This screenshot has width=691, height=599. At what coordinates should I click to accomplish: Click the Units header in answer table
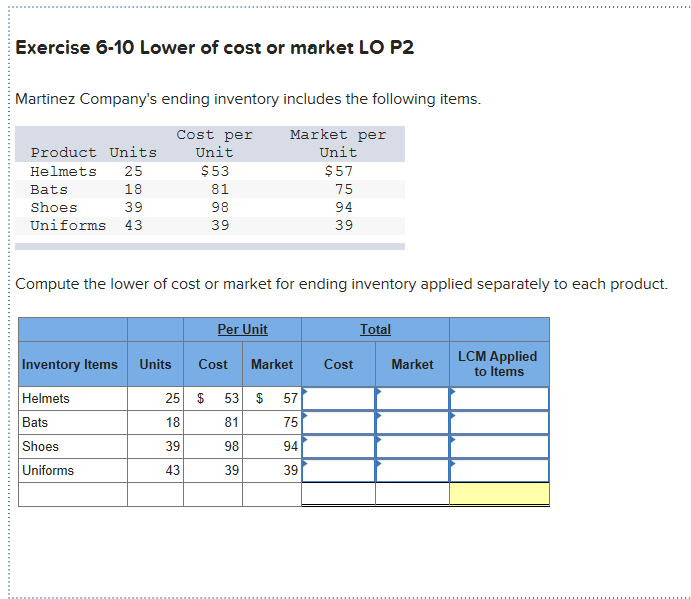click(x=155, y=365)
